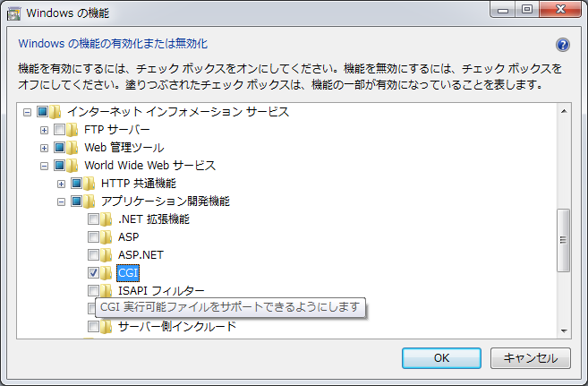Image resolution: width=588 pixels, height=386 pixels.
Task: Click the キャンセル button
Action: (x=531, y=358)
